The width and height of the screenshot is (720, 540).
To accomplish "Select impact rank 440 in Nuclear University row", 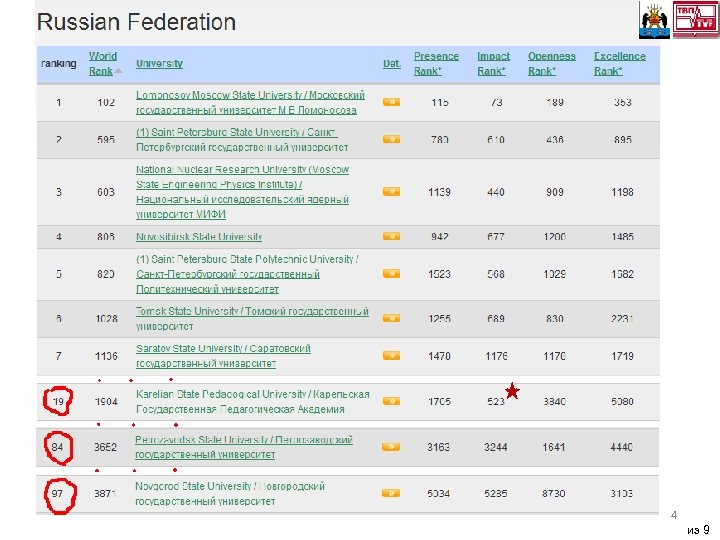I will tap(495, 192).
